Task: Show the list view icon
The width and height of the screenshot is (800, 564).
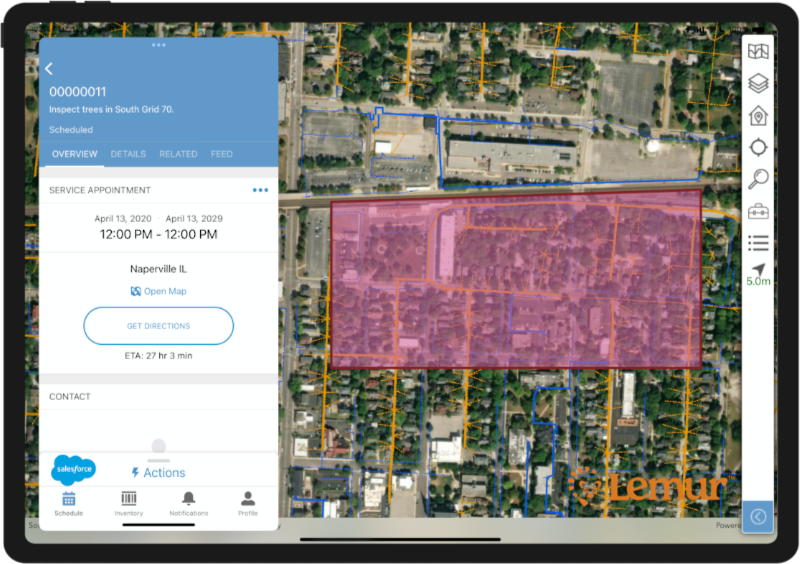Action: coord(758,242)
